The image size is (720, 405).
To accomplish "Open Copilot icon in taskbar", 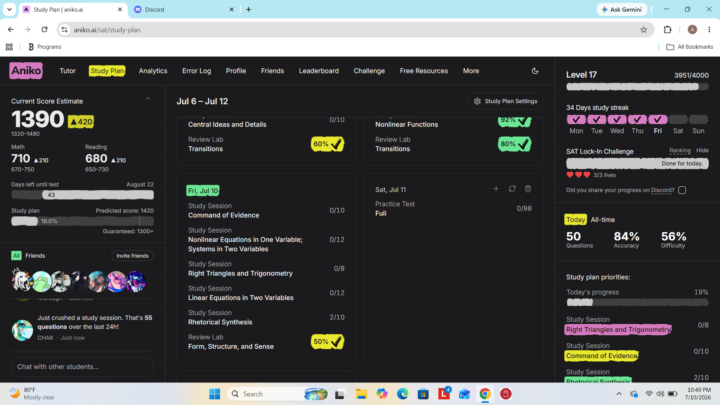I will (x=382, y=394).
